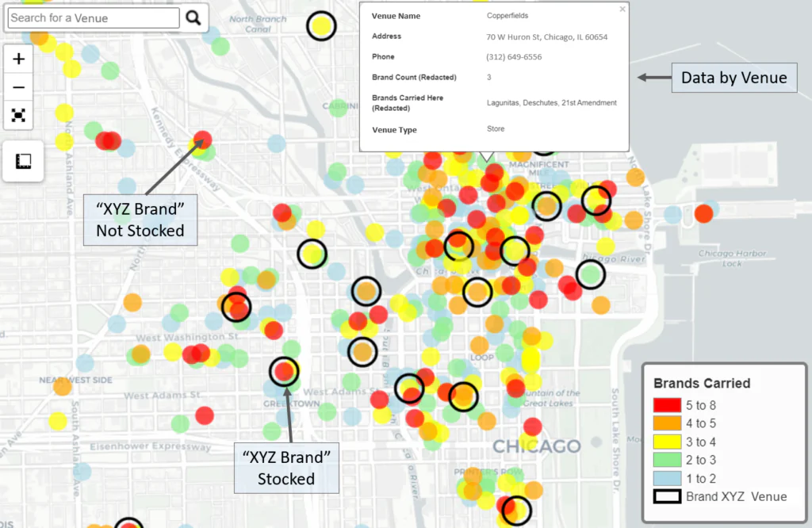Click the orange 4 to 5 legend swatch

coord(667,423)
